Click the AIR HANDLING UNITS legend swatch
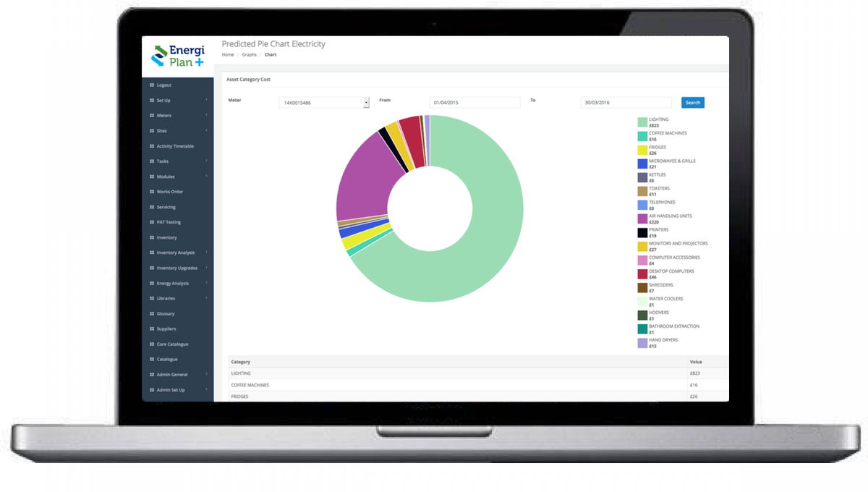Screen dimensions: 868x492 [642, 219]
